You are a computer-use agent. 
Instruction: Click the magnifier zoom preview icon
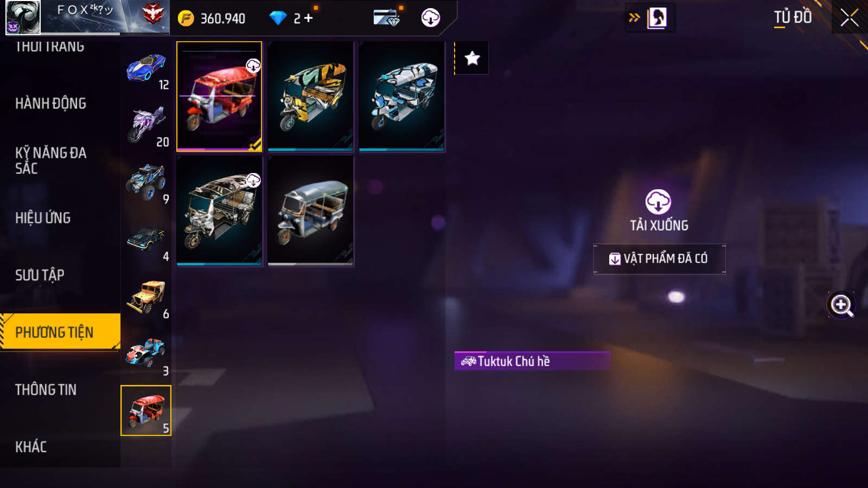pyautogui.click(x=841, y=305)
